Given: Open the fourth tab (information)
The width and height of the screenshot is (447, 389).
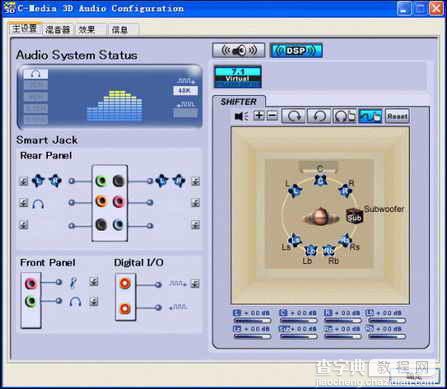Looking at the screenshot, I should click(120, 30).
